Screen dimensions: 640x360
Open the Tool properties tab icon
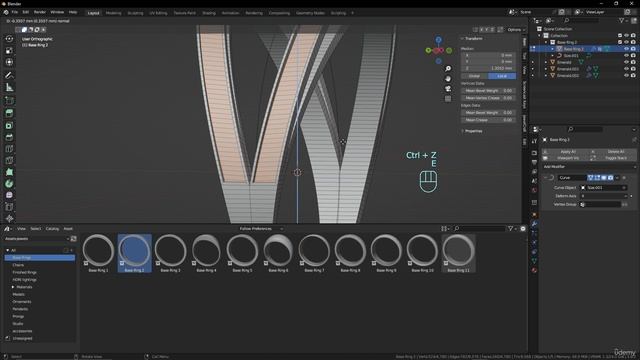tap(534, 141)
